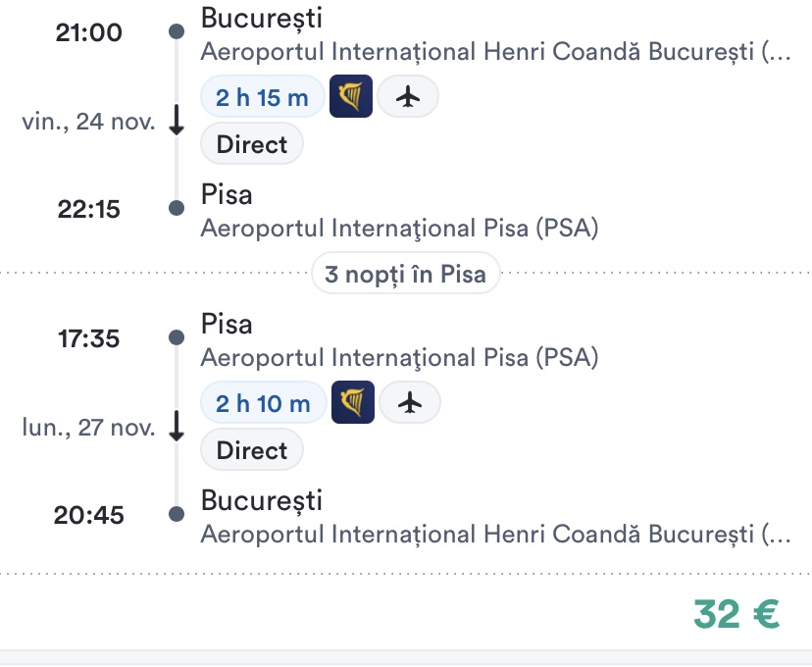Click the airplane icon on the return flight
This screenshot has width=812, height=667.
[410, 403]
